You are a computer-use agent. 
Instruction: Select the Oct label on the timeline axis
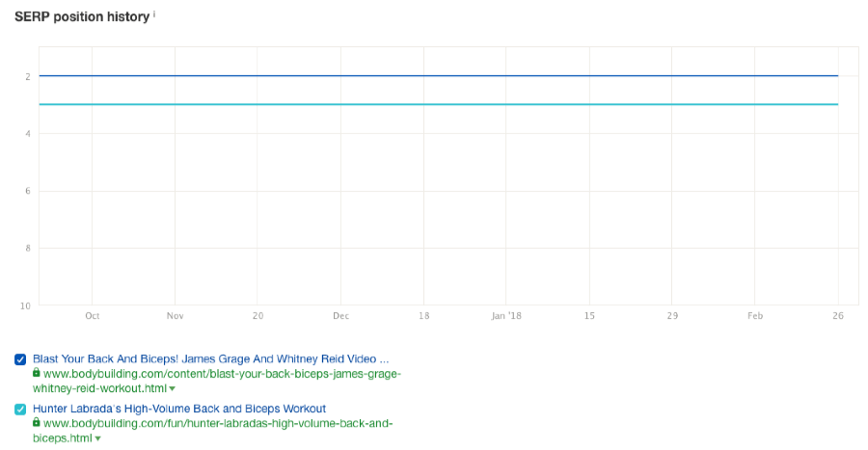click(93, 315)
